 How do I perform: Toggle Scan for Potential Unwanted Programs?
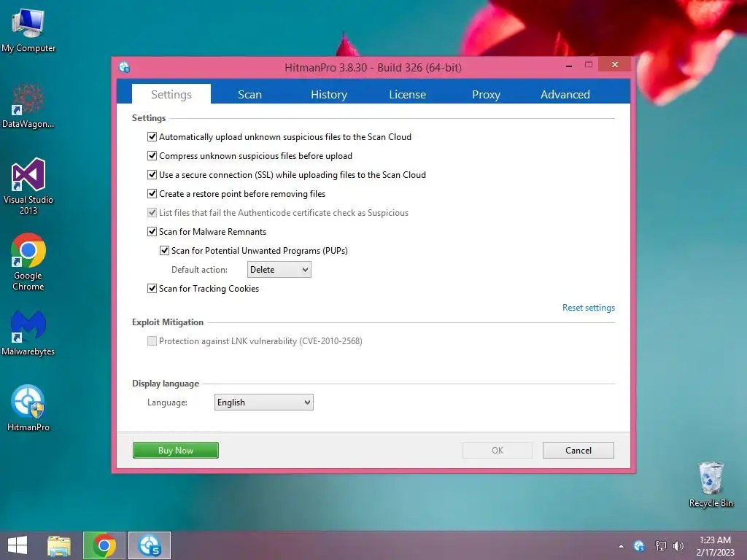[164, 251]
